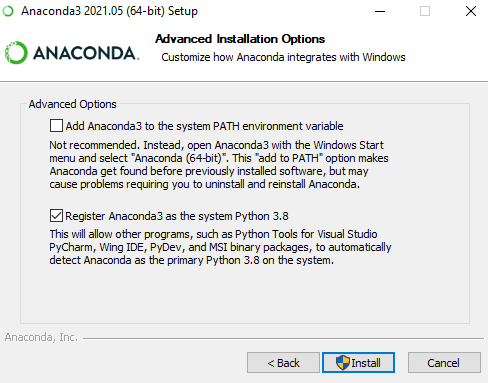Click the 'Customize how Anaconda integrates' subtitle
This screenshot has width=488, height=383.
tap(283, 57)
